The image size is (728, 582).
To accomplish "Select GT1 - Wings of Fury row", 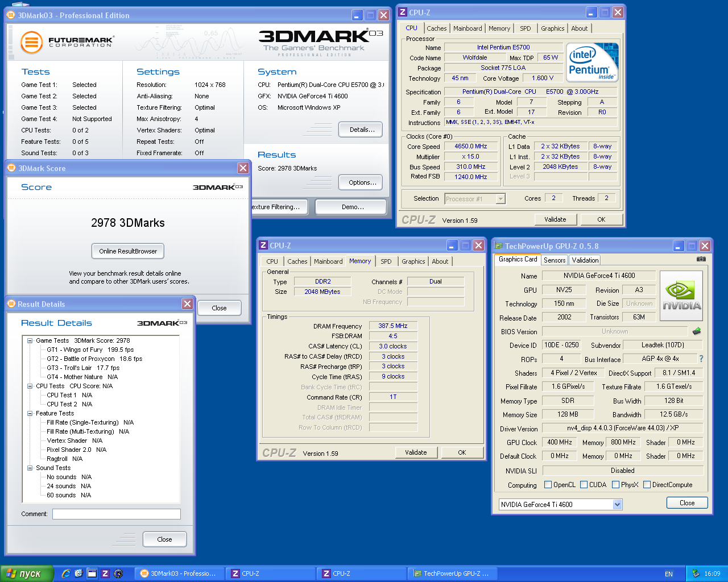I will [x=90, y=350].
